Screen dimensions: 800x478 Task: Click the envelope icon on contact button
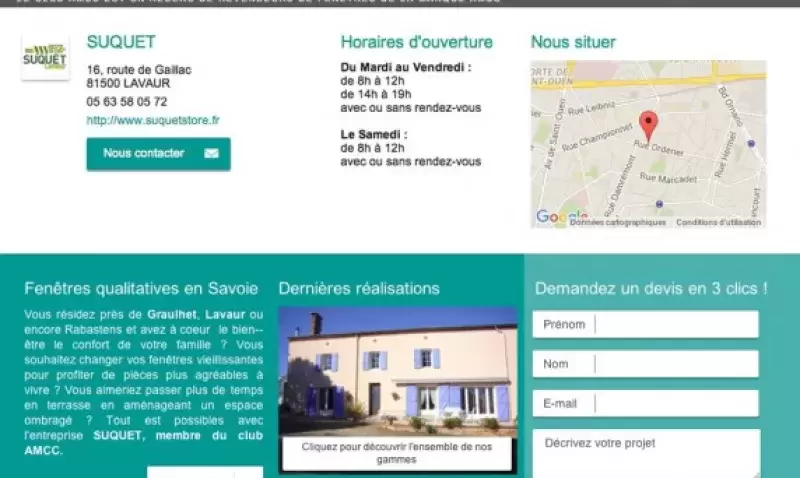pyautogui.click(x=211, y=154)
